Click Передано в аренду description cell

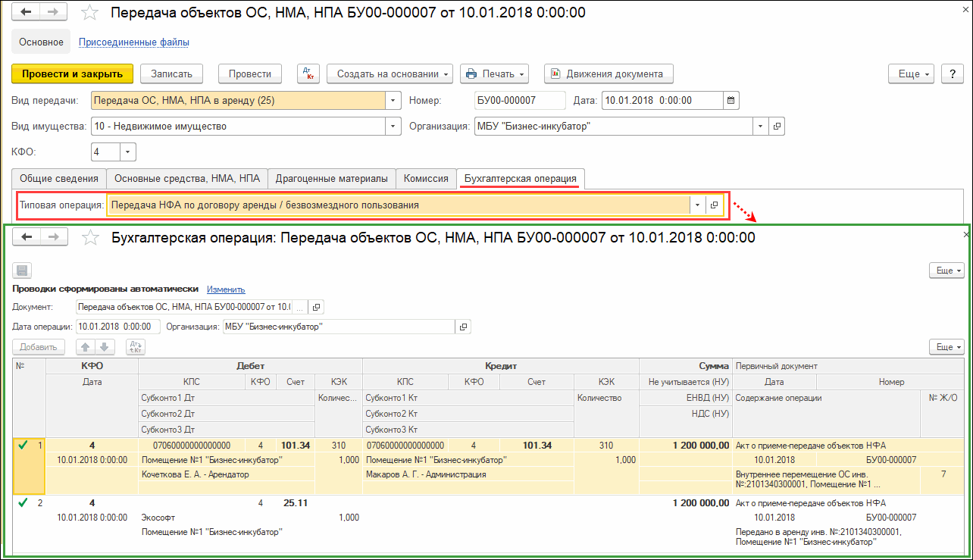(x=827, y=537)
